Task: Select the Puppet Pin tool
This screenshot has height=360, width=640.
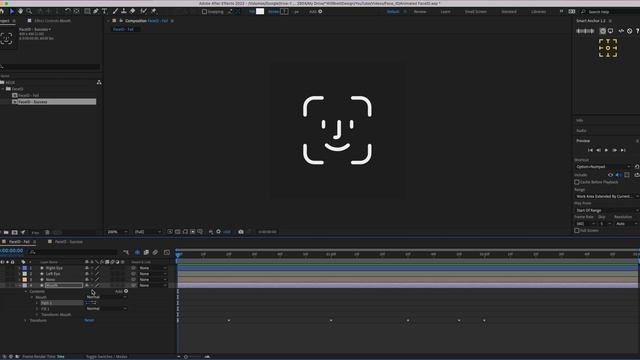Action: coord(153,11)
